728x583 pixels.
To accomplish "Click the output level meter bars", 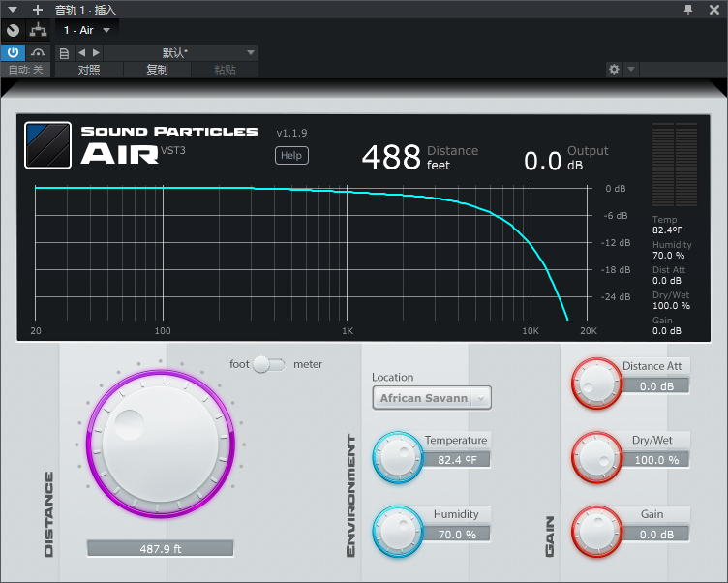I will point(675,165).
